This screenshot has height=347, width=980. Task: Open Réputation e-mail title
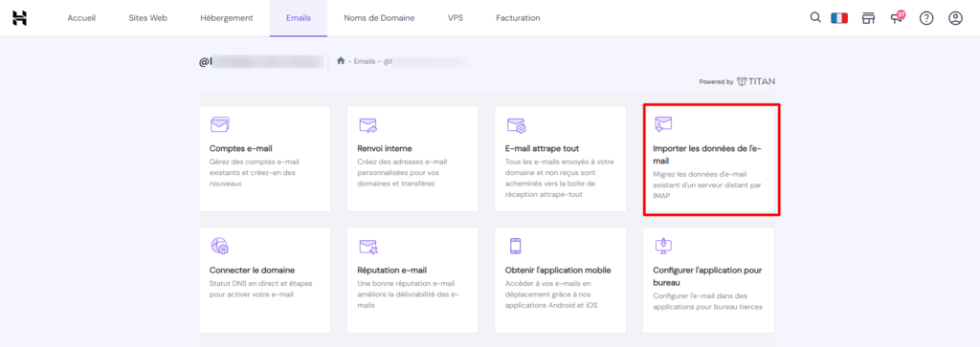(391, 271)
